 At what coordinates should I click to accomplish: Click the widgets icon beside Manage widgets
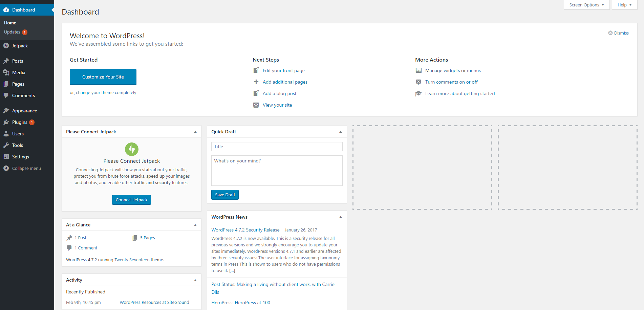(419, 70)
